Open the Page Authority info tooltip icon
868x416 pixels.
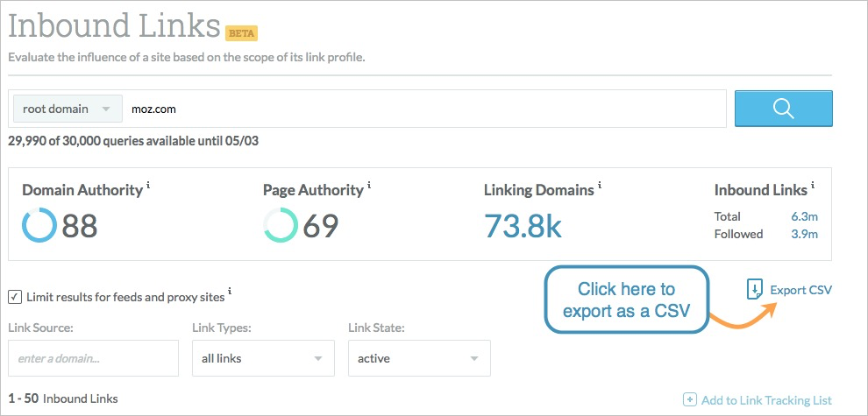(369, 186)
